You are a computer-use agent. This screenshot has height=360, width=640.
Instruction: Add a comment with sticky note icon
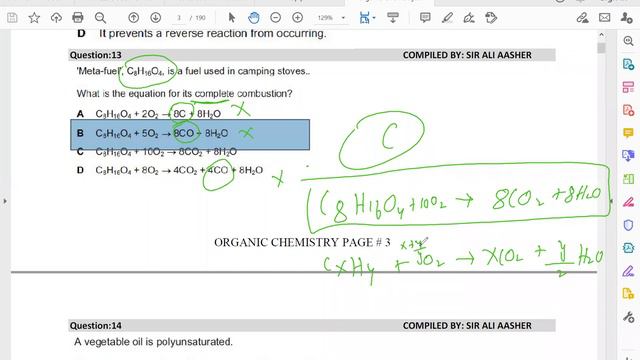coord(425,18)
